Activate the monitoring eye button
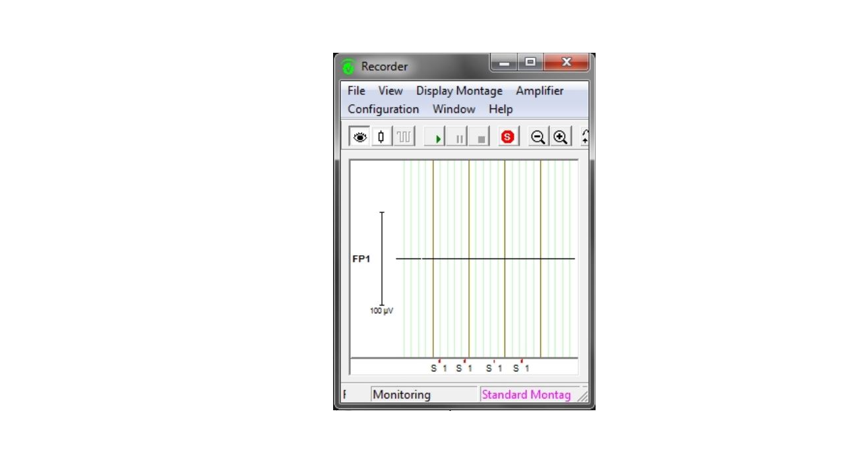This screenshot has height=465, width=868. (360, 137)
